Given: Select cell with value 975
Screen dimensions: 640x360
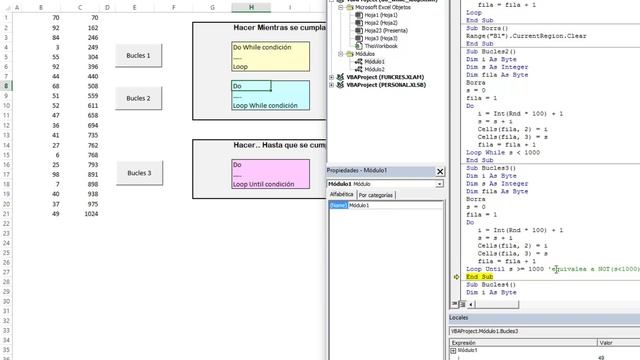Looking at the screenshot, I should 80,204.
